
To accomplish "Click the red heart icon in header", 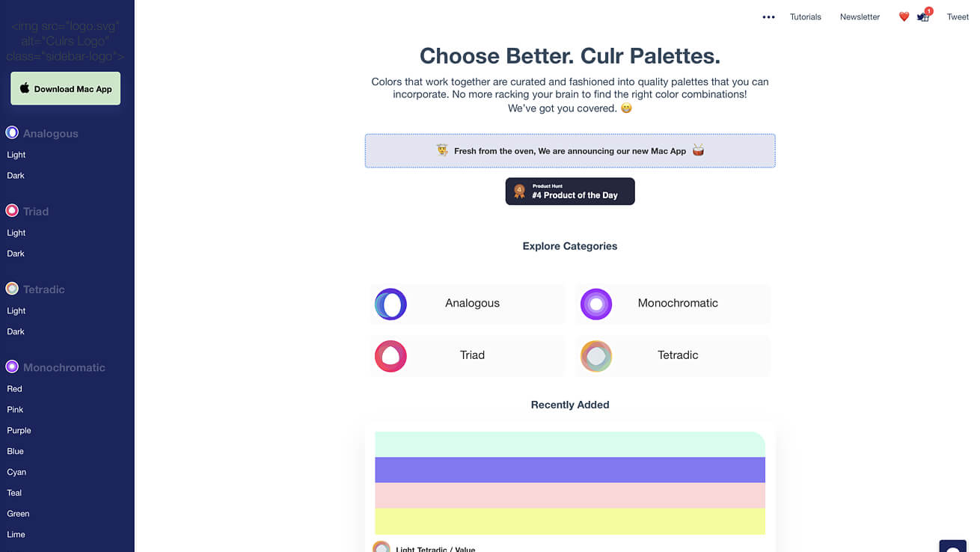I will click(x=904, y=16).
